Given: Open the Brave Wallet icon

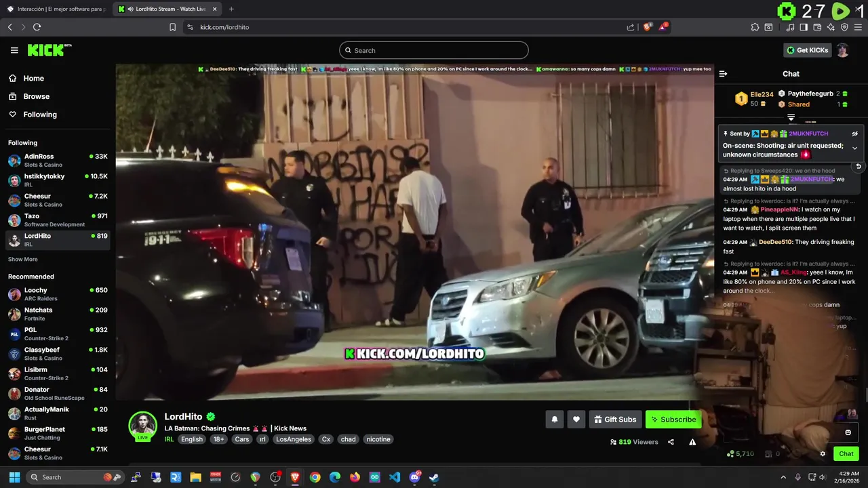Looking at the screenshot, I should click(817, 27).
